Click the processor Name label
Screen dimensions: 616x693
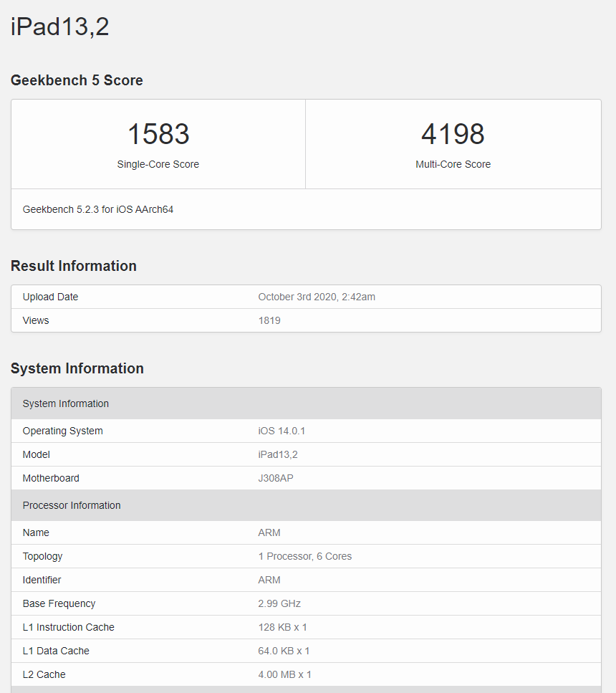click(x=36, y=532)
